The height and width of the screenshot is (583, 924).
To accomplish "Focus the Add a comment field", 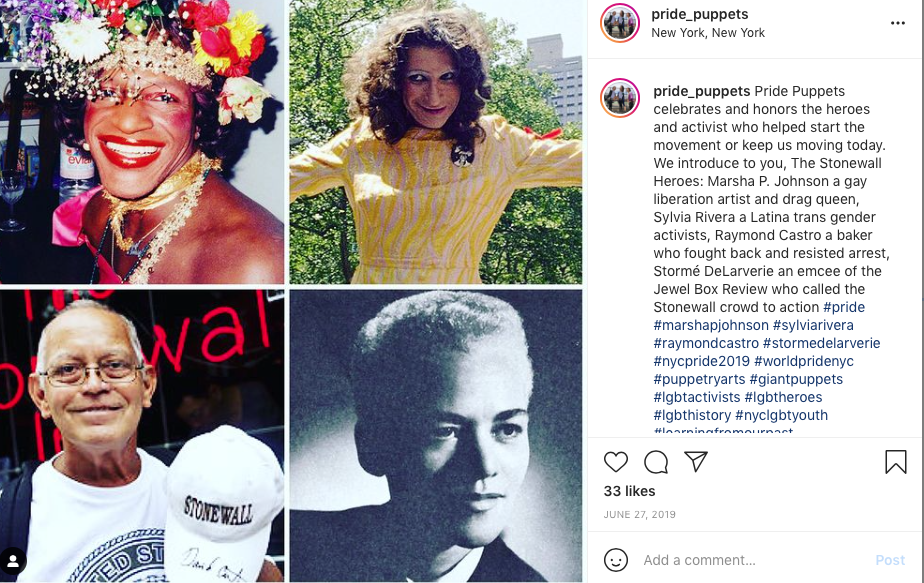I will (754, 560).
